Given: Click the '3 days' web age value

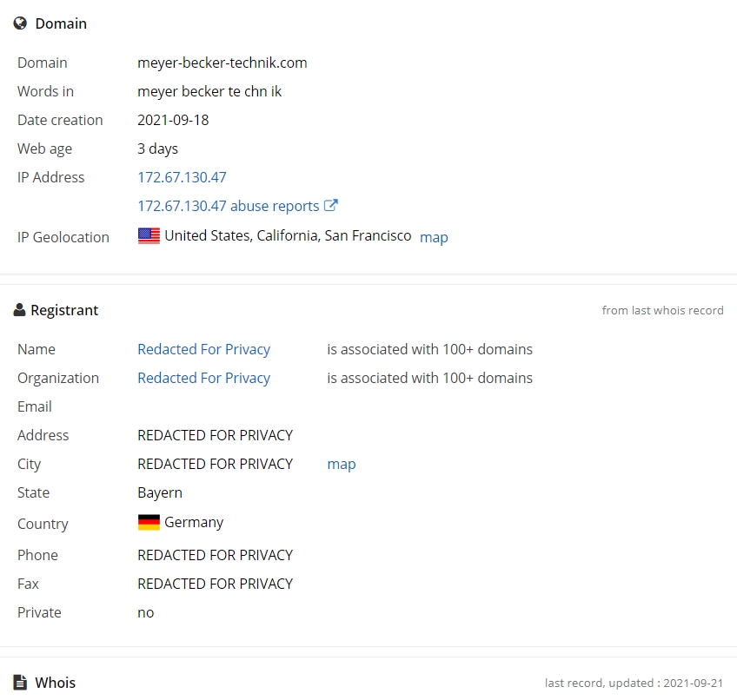Looking at the screenshot, I should 157,149.
